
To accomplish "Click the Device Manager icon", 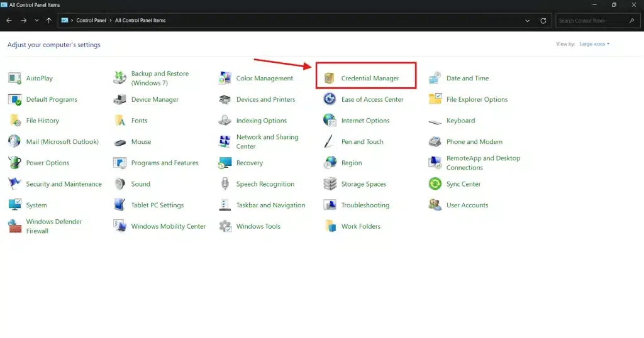I will point(120,99).
